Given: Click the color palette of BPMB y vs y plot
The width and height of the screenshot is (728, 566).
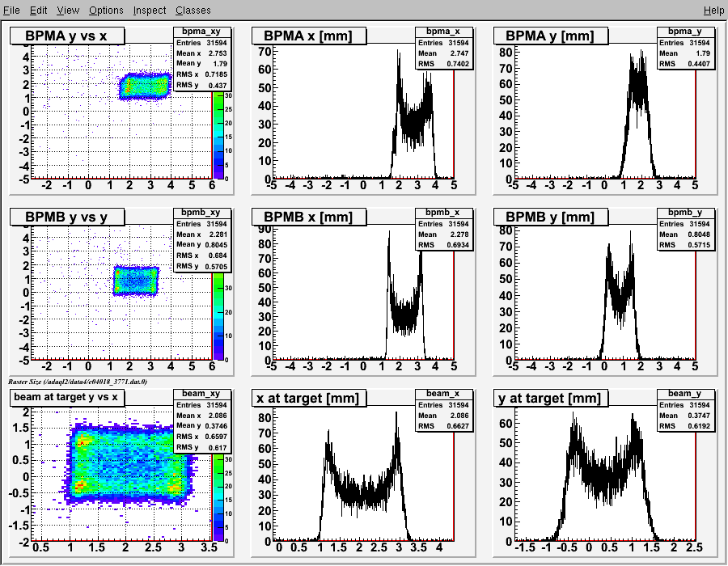Looking at the screenshot, I should tap(218, 315).
